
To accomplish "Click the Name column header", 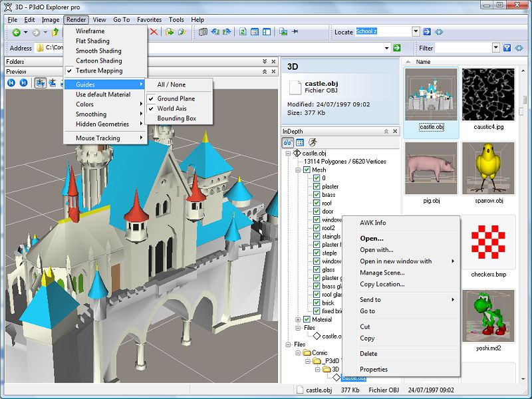I will (x=423, y=62).
